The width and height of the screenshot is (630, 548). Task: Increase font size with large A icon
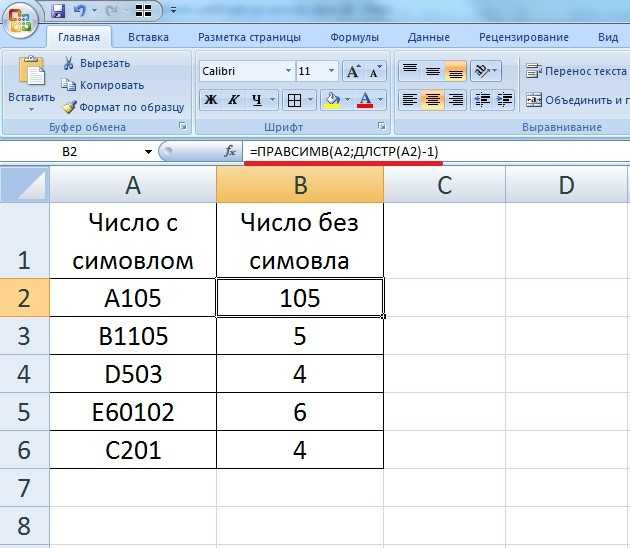(x=354, y=71)
